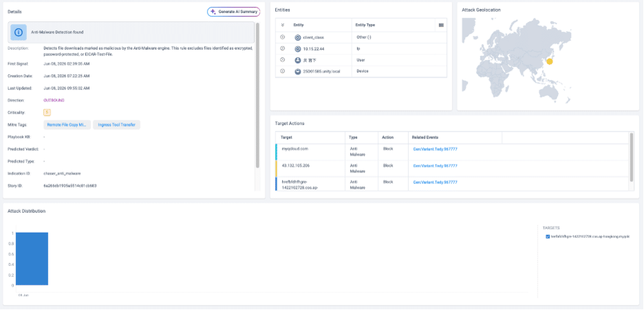
Task: Click the info icon beside Anti-Malware Detection found
Action: [19, 32]
